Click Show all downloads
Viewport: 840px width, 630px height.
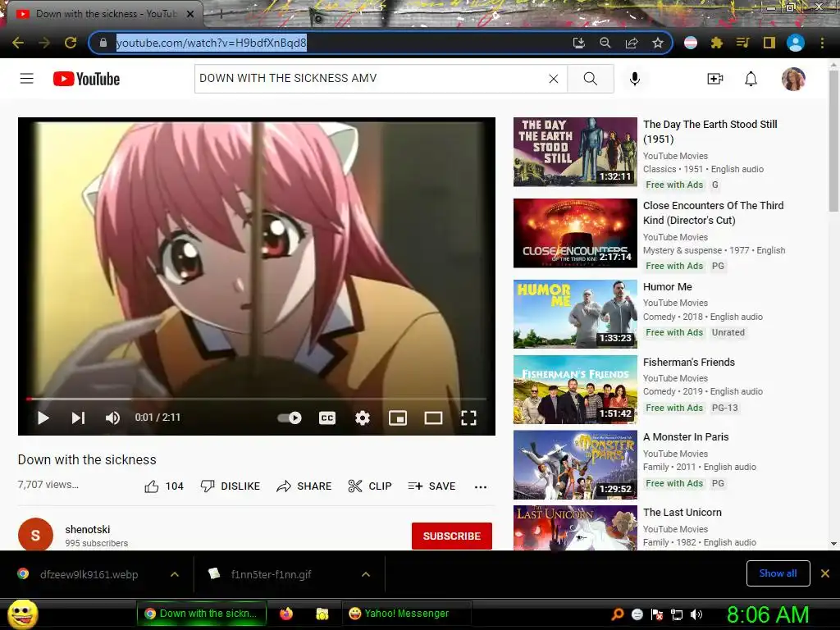[x=778, y=573]
